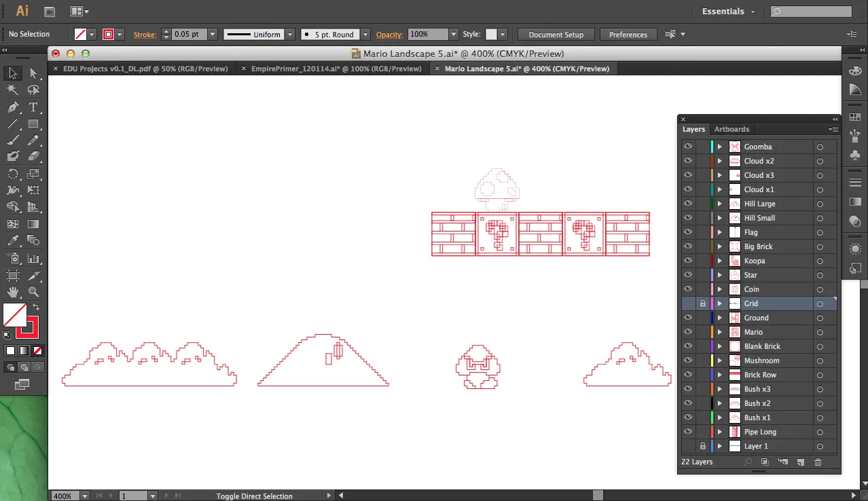Select the Scale tool
Image resolution: width=868 pixels, height=501 pixels.
pos(33,174)
